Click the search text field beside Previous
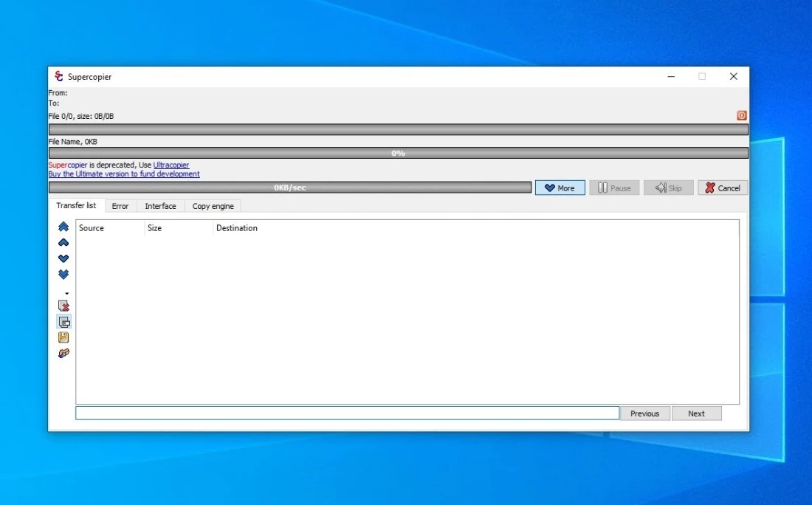Image resolution: width=812 pixels, height=505 pixels. point(347,413)
